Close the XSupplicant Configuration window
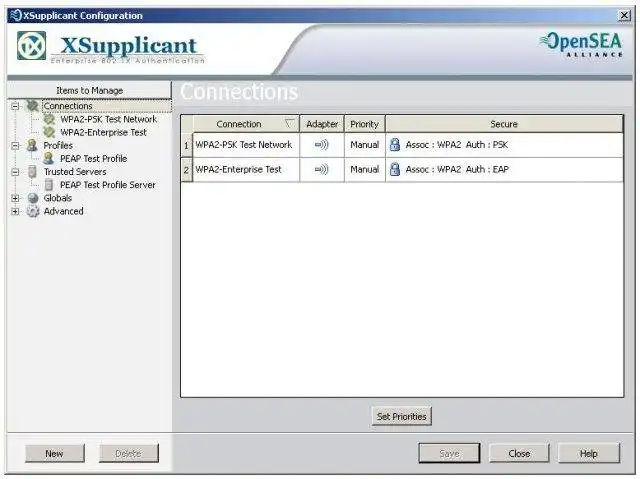 tap(624, 16)
